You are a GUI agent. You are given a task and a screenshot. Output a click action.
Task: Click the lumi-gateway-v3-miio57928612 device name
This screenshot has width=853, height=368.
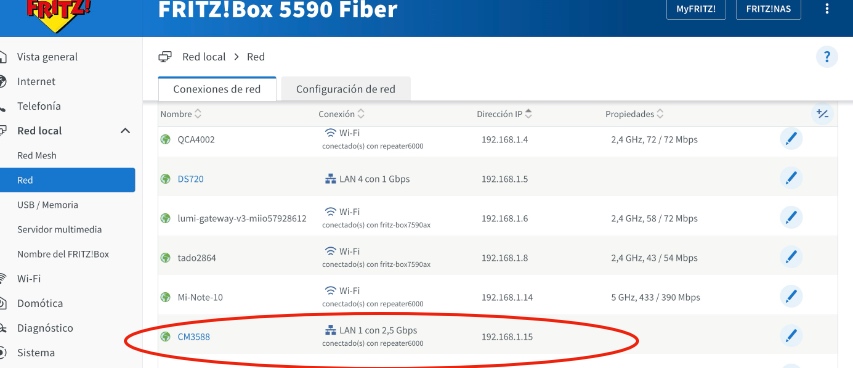pyautogui.click(x=242, y=218)
